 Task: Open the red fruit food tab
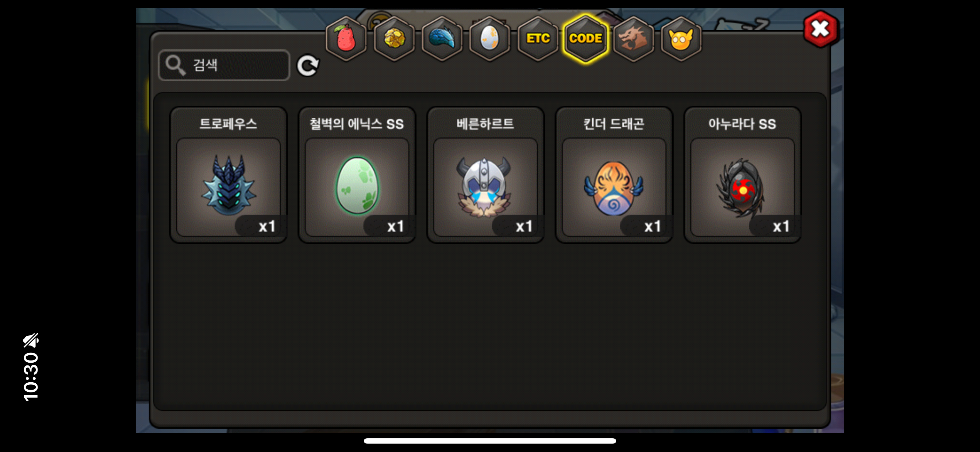(346, 39)
